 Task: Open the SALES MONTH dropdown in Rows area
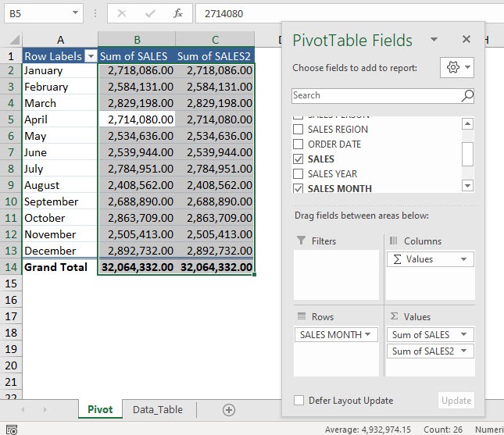368,334
